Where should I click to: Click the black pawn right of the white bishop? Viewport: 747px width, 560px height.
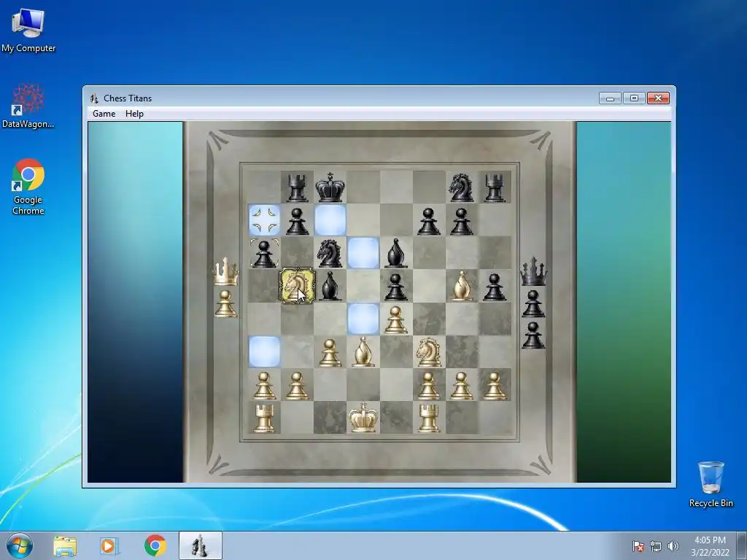[x=495, y=287]
